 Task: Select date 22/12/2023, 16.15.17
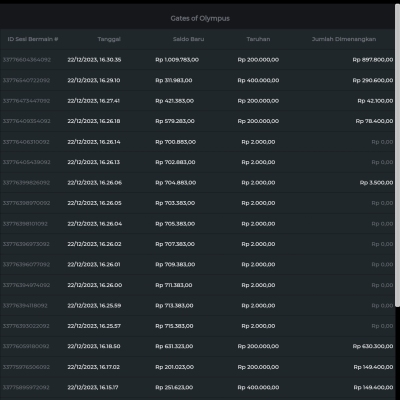pos(93,387)
